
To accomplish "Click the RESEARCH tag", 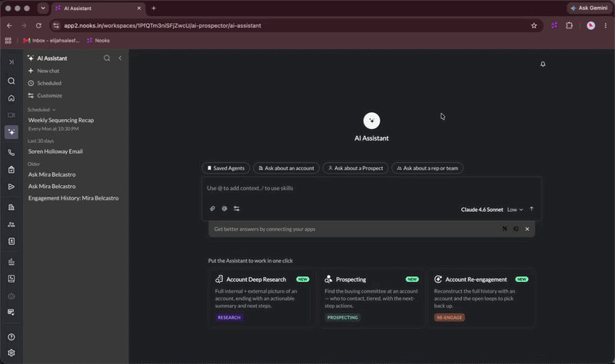I will coord(229,318).
